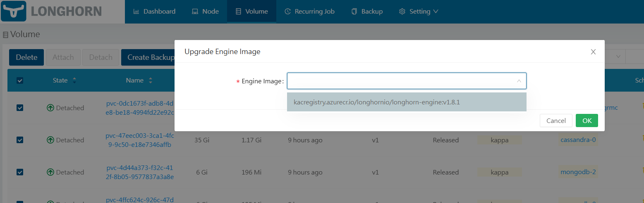Image resolution: width=644 pixels, height=203 pixels.
Task: Expand the Setting menu
Action: 419,12
